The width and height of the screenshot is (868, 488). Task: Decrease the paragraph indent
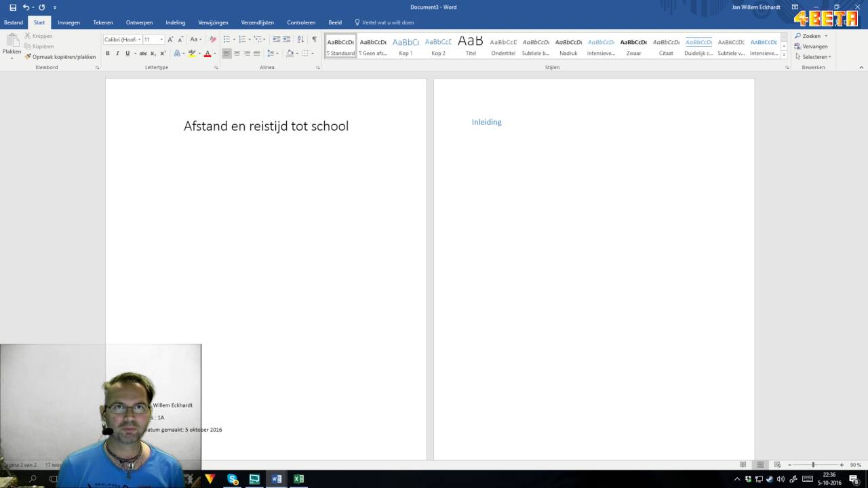(276, 39)
